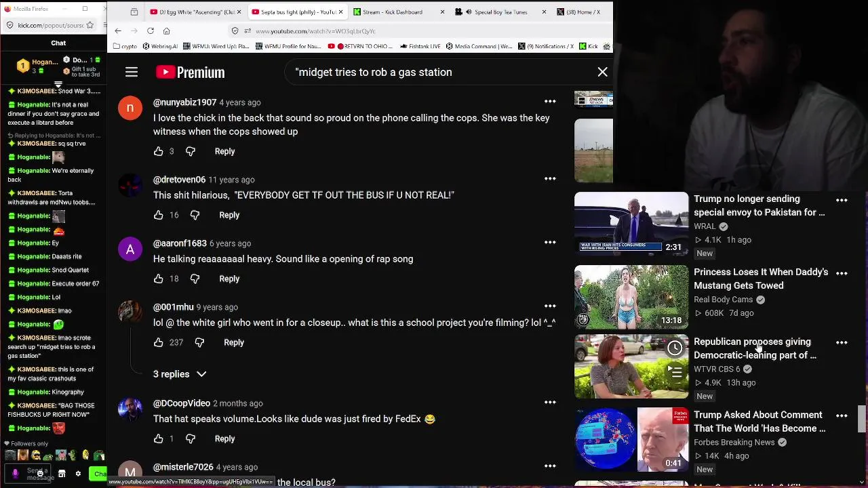Collapse the Kick chat leaderboard arrow
This screenshot has width=868, height=488.
click(x=58, y=85)
